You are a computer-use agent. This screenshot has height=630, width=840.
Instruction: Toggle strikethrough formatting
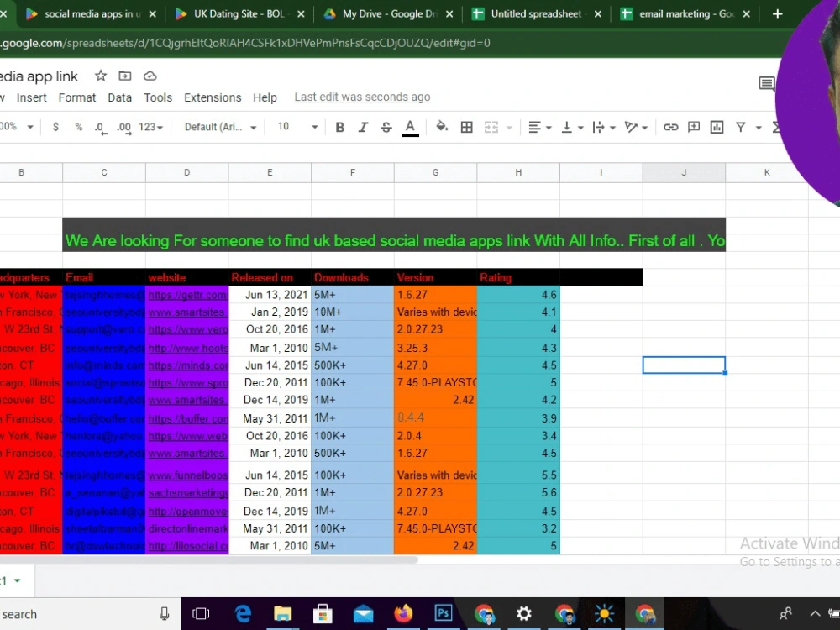(x=386, y=127)
